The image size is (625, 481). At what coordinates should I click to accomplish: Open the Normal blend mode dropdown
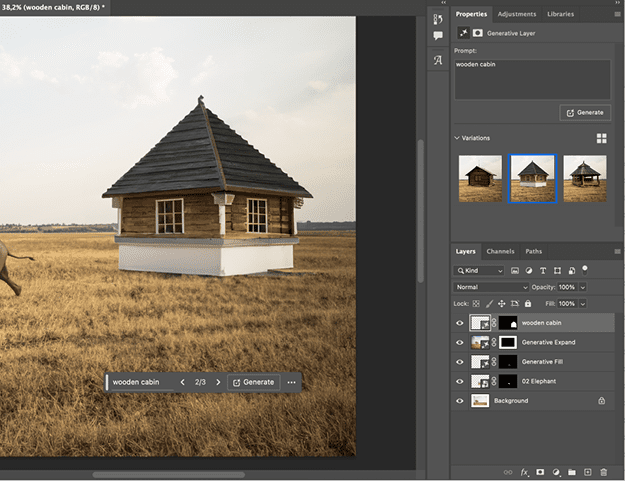[491, 287]
